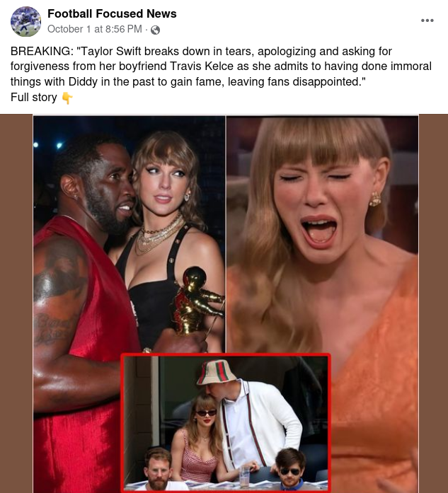The width and height of the screenshot is (448, 493).
Task: Click the sunglasses man at inset's bottom right
Action: (x=289, y=468)
